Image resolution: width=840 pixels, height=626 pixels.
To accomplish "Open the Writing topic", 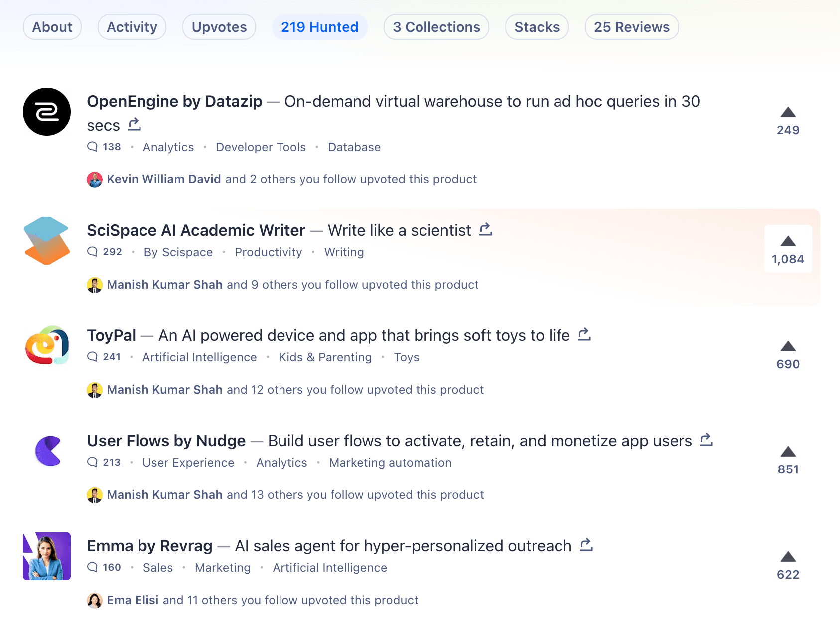I will (x=344, y=252).
